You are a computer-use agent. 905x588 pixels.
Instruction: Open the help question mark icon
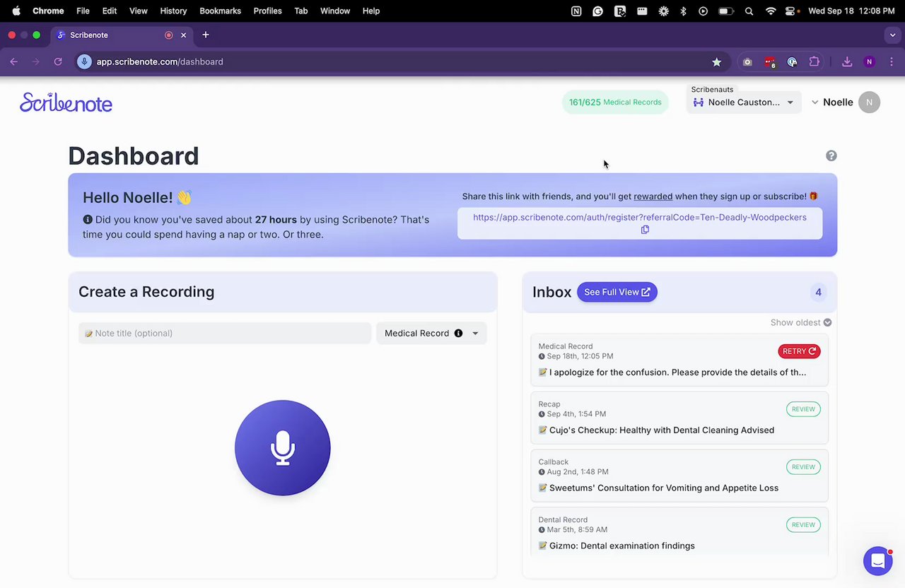[x=831, y=155]
